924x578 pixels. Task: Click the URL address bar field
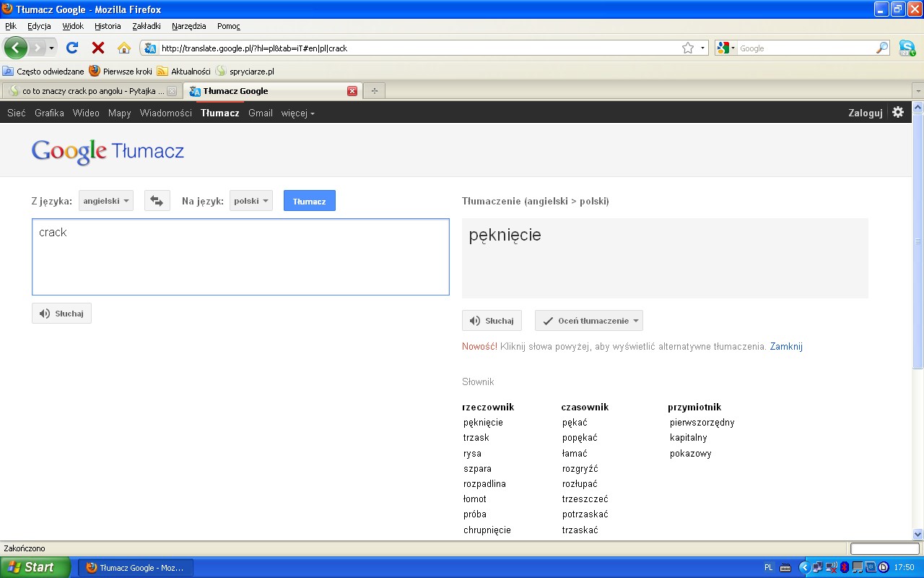tap(419, 48)
